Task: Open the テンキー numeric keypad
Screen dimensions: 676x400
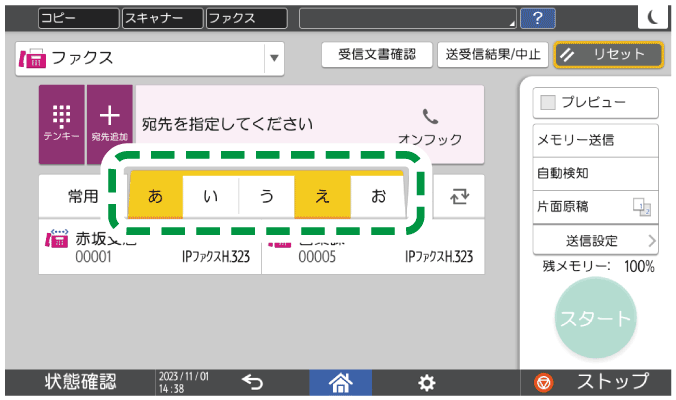Action: tap(62, 124)
